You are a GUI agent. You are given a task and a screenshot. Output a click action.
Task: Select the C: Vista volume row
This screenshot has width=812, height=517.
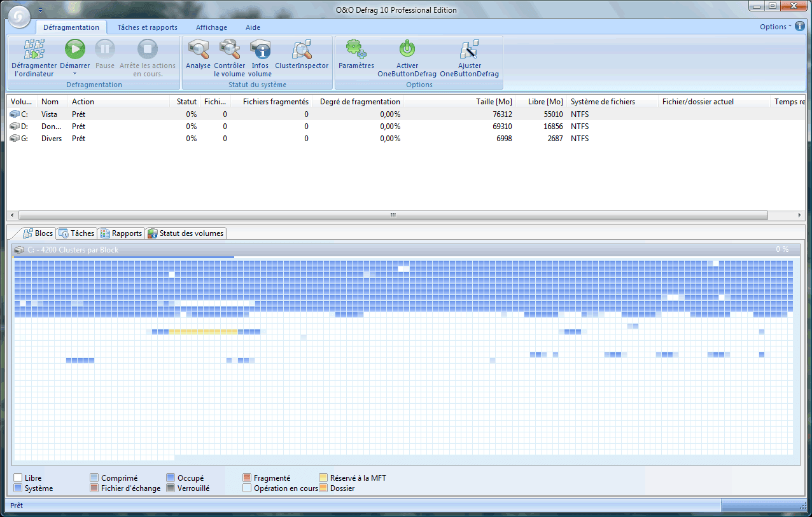pyautogui.click(x=406, y=114)
